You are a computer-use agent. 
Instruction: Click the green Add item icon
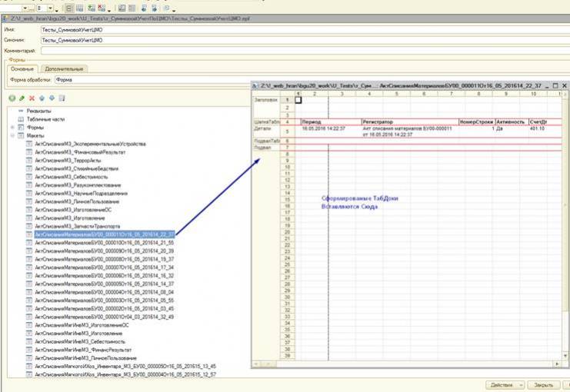12,98
